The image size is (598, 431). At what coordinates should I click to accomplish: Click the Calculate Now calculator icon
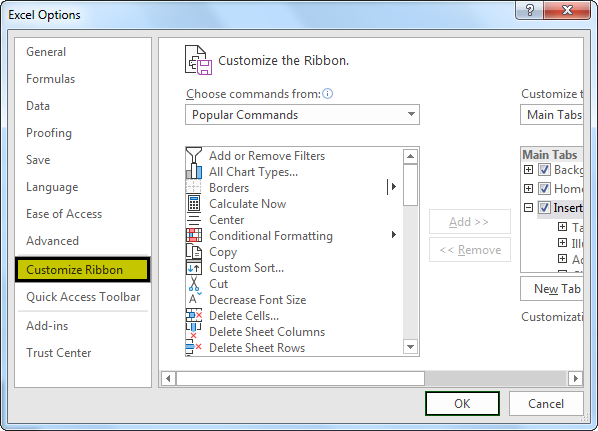coord(194,204)
